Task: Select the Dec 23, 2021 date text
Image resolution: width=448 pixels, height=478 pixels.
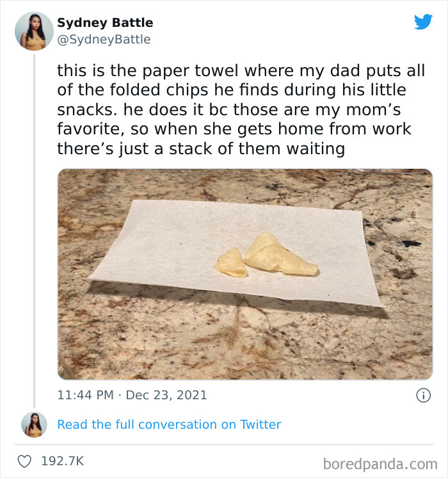Action: (x=166, y=395)
